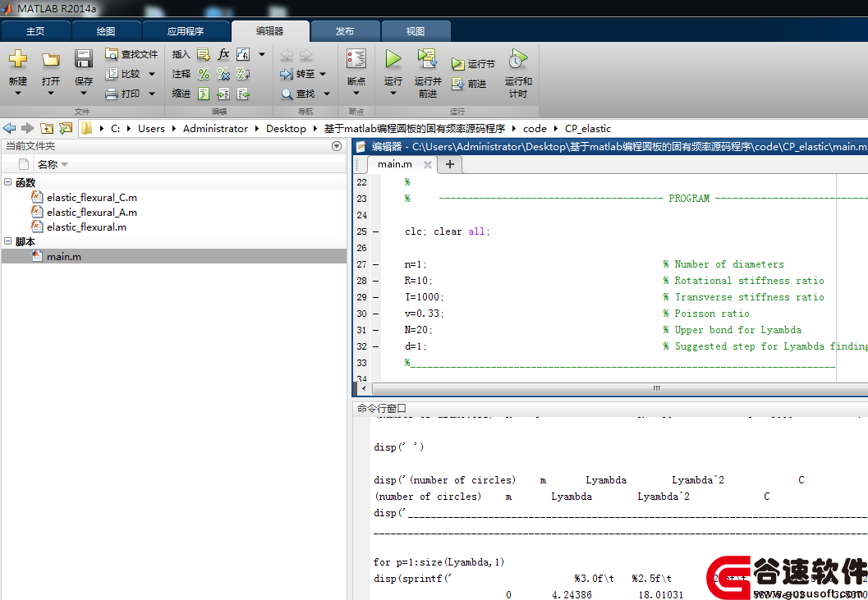
Task: Expand the Open (打开) dropdown arrow
Action: click(51, 93)
